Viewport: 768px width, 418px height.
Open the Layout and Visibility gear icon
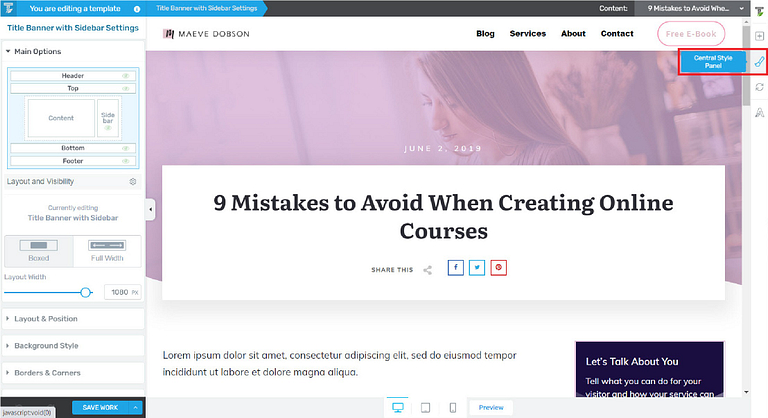click(133, 181)
